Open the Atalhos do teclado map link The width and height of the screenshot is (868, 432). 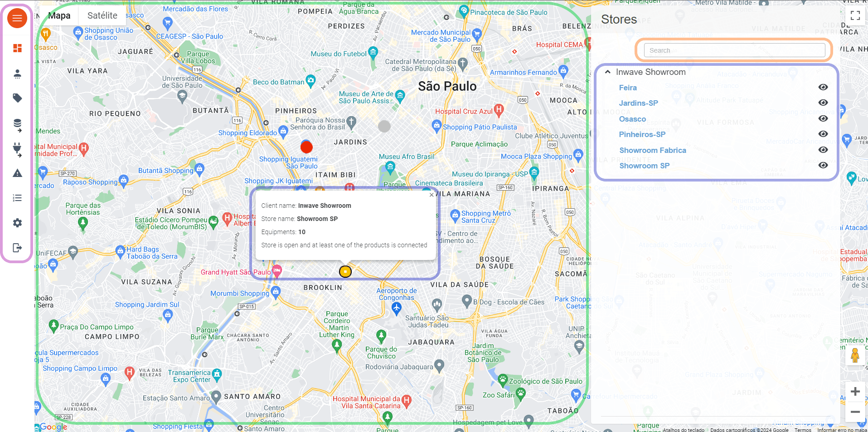[684, 429]
